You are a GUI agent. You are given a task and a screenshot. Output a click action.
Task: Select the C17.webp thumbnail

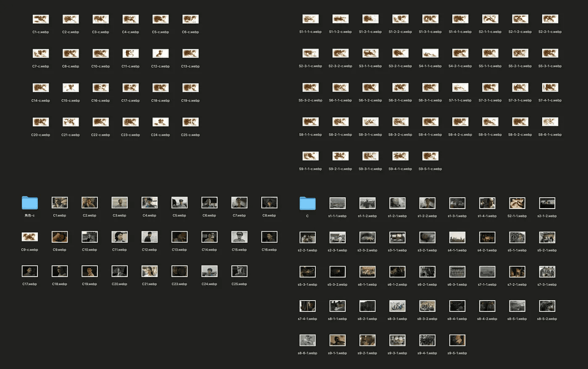click(30, 271)
